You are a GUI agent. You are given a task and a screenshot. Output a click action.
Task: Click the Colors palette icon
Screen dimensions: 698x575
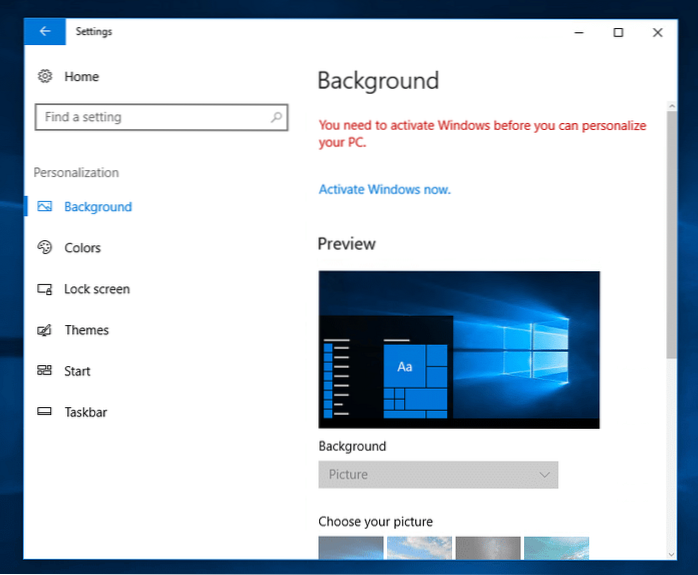coord(45,248)
